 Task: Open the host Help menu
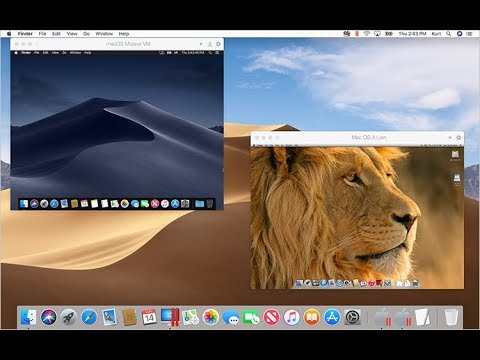124,34
